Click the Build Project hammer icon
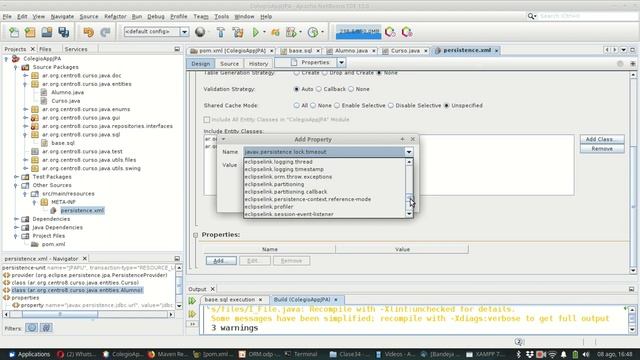Image resolution: width=640 pixels, height=360 pixels. pos(220,32)
